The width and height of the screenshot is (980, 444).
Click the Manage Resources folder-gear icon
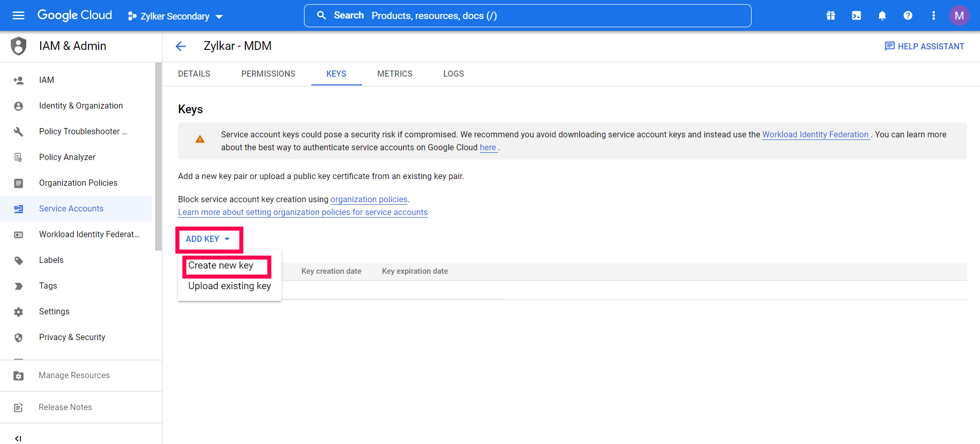tap(19, 376)
